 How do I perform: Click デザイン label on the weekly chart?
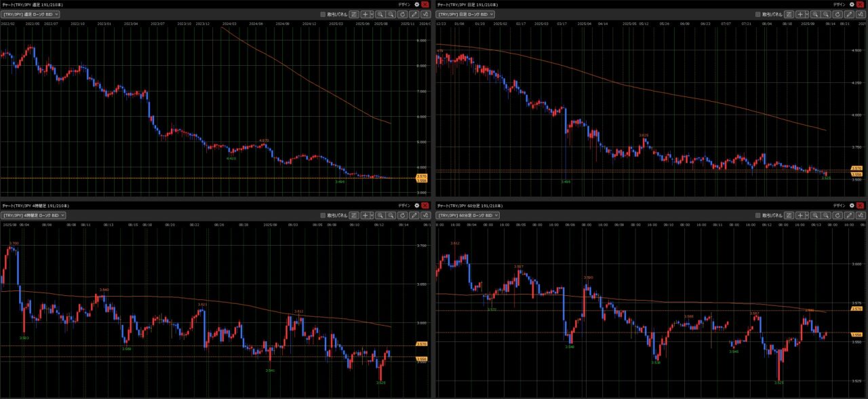click(404, 4)
